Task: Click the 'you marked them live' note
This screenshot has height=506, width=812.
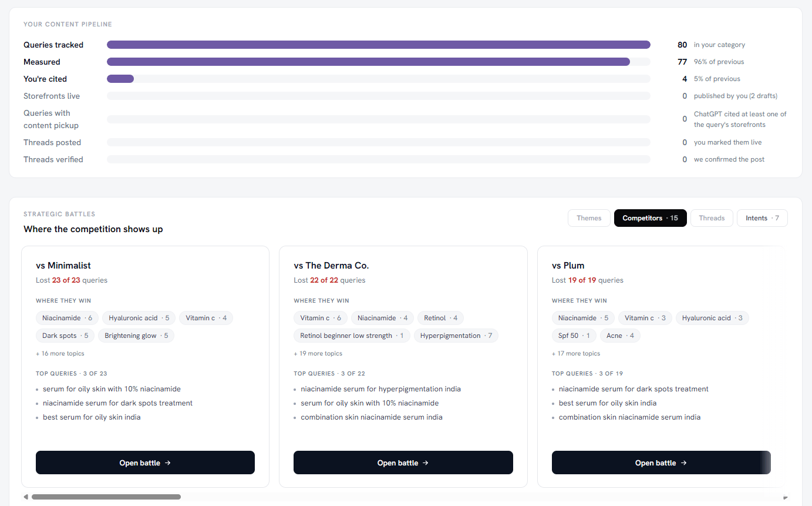Action: click(x=729, y=142)
